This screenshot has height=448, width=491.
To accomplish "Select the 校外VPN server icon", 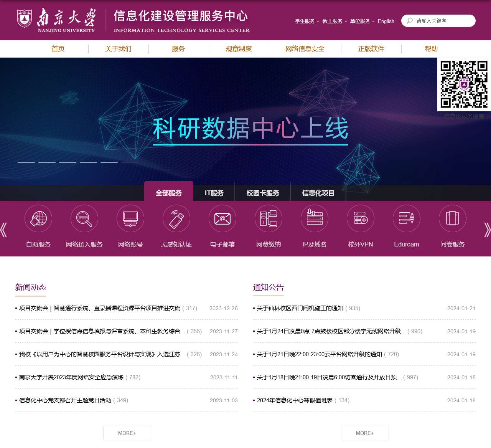I will [x=360, y=218].
